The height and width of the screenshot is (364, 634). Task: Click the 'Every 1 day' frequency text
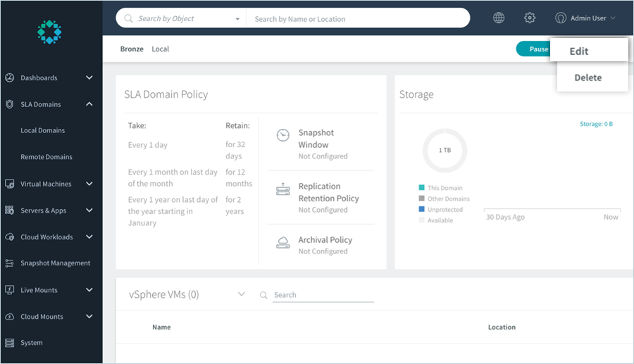pyautogui.click(x=148, y=145)
